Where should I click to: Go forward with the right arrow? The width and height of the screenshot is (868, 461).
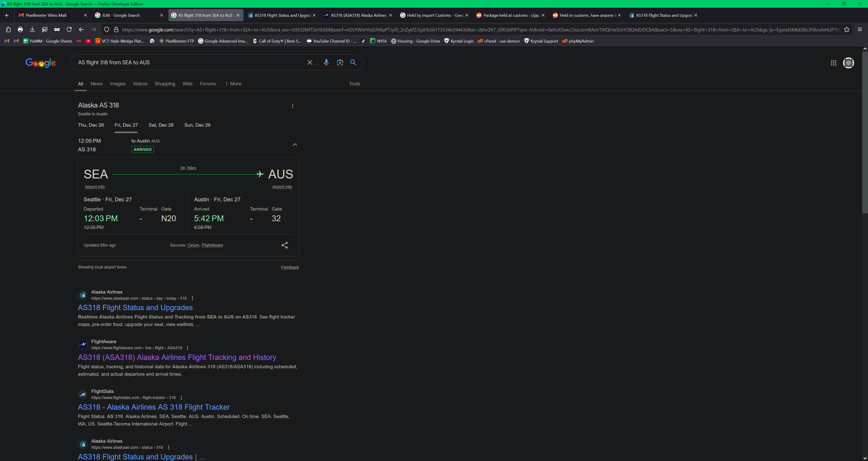click(x=94, y=30)
